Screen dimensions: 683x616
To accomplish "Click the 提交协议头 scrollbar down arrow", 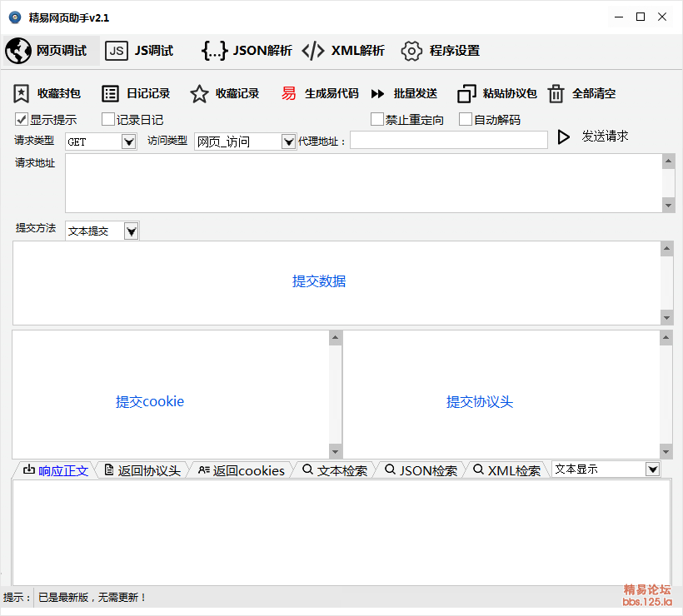I will (x=666, y=451).
